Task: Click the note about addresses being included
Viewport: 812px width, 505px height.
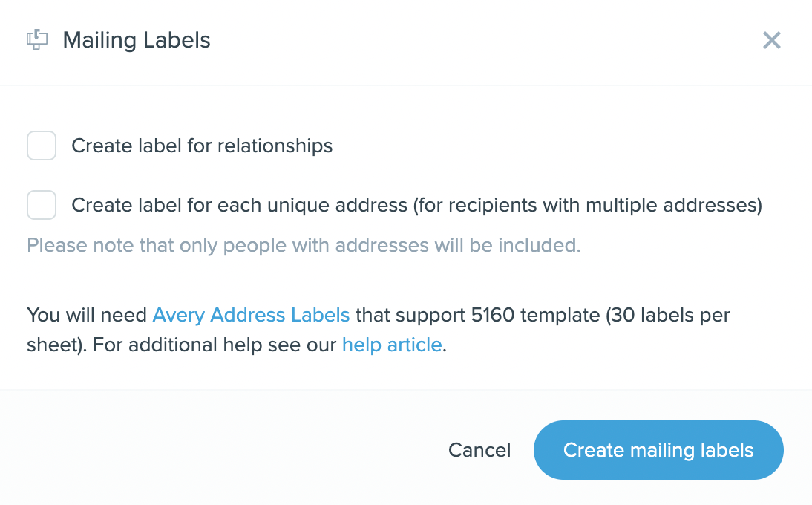Action: [x=303, y=245]
